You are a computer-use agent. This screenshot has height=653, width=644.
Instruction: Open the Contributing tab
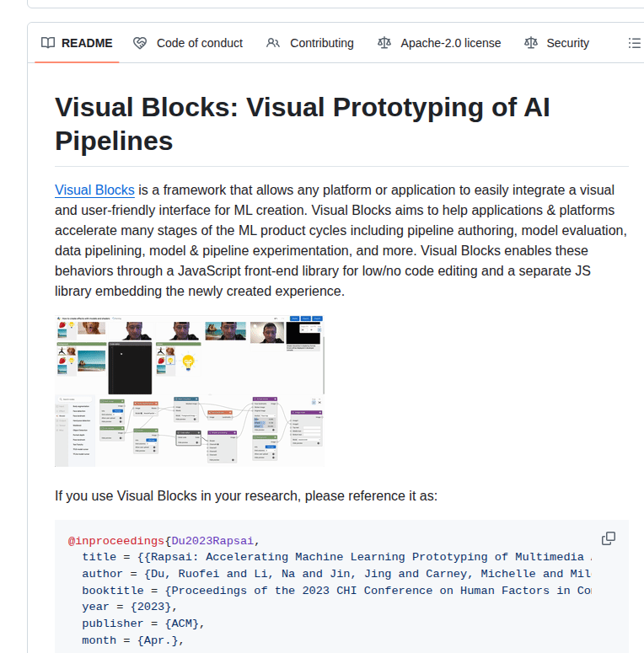(x=310, y=43)
